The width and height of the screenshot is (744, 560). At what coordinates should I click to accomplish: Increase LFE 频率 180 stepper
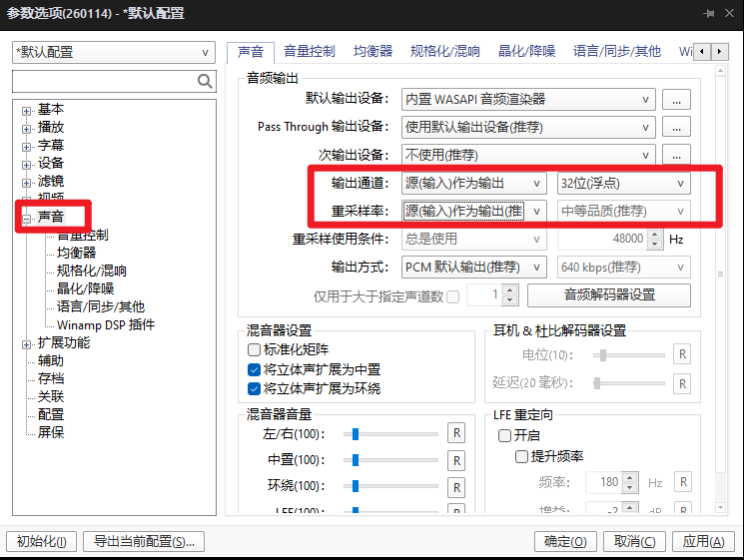pos(629,477)
